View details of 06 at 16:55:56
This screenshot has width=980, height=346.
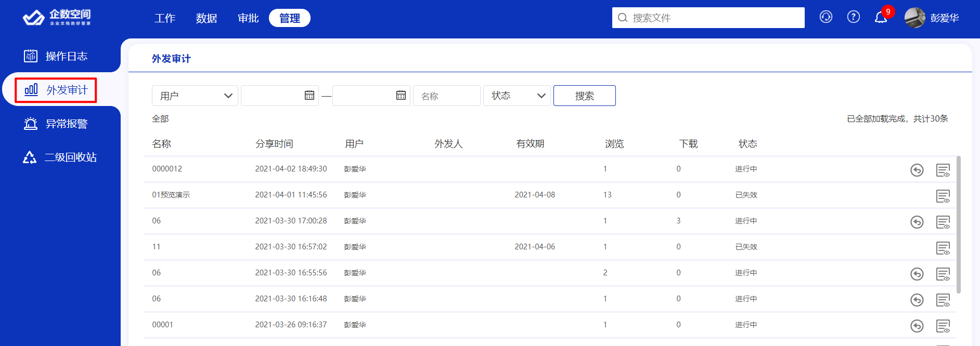tap(943, 274)
